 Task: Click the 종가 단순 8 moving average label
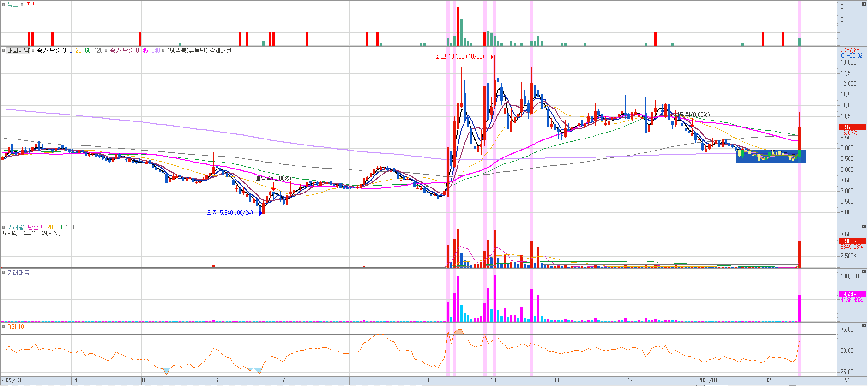click(x=125, y=50)
